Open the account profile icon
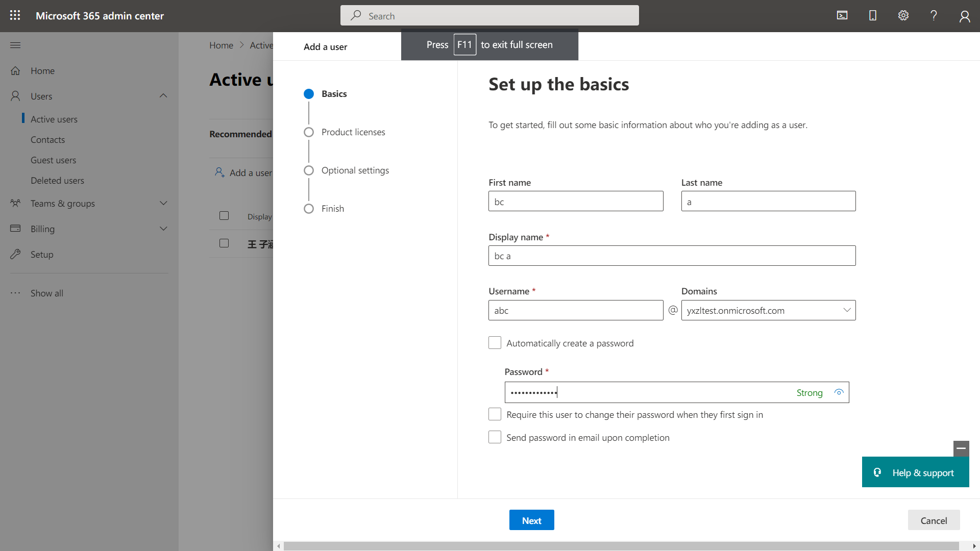The image size is (980, 551). point(964,16)
